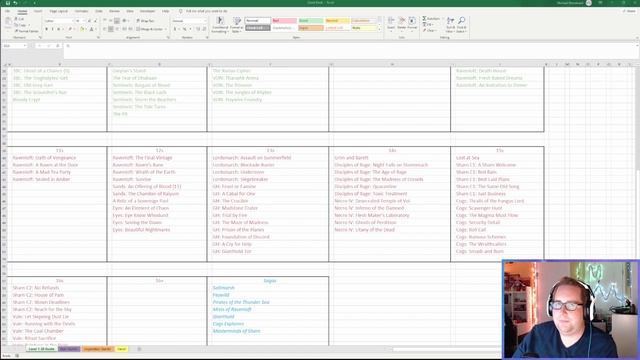Viewport: 640px width, 360px height.
Task: Switch to the Page Layout ribbon tab
Action: 58,11
